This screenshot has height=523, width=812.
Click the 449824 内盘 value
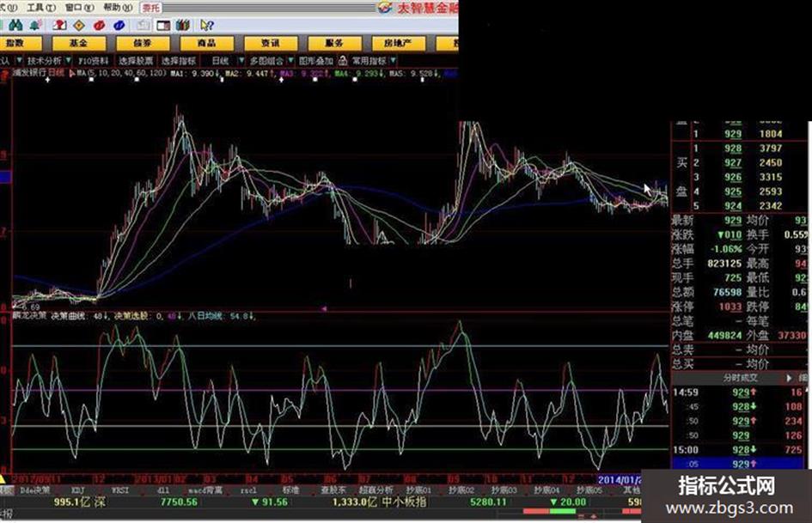(725, 336)
